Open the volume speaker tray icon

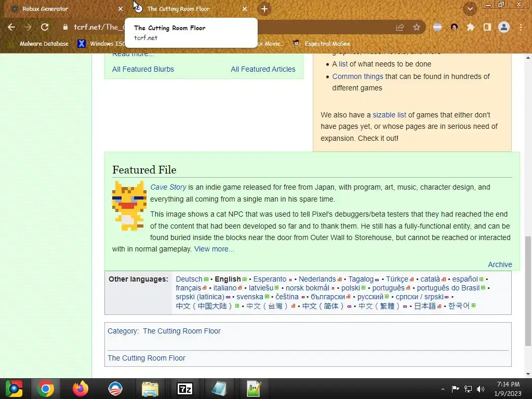coord(481,389)
